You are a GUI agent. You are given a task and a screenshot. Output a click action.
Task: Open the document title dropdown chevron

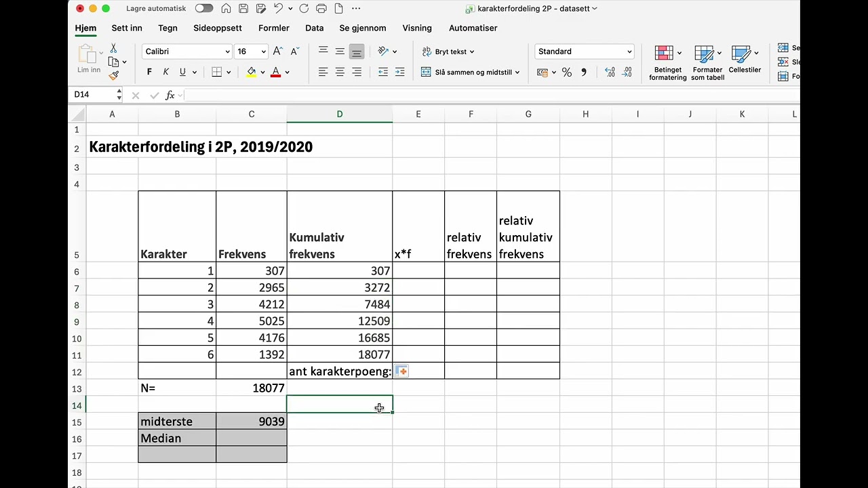pyautogui.click(x=595, y=9)
